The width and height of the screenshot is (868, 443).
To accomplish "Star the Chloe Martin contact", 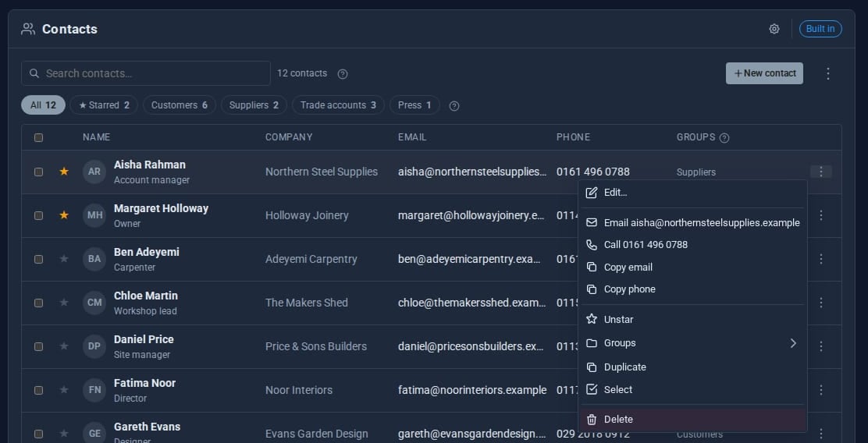I will pos(64,303).
